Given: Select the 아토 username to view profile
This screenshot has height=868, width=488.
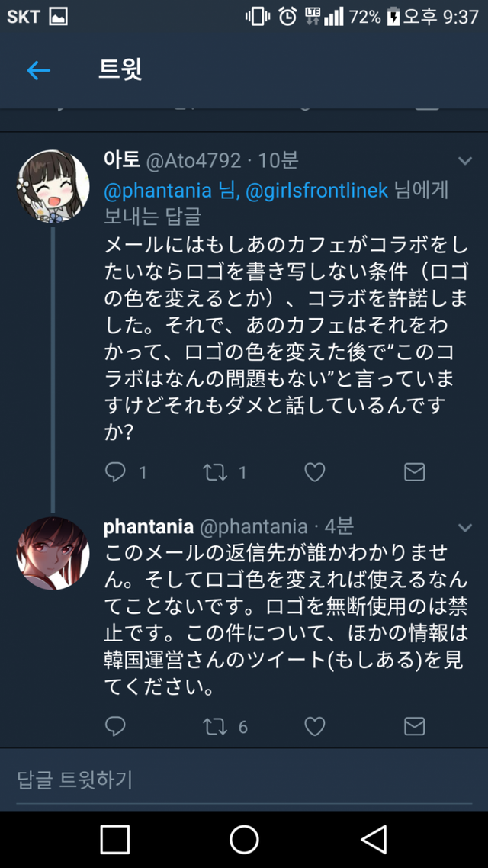Looking at the screenshot, I should (120, 161).
